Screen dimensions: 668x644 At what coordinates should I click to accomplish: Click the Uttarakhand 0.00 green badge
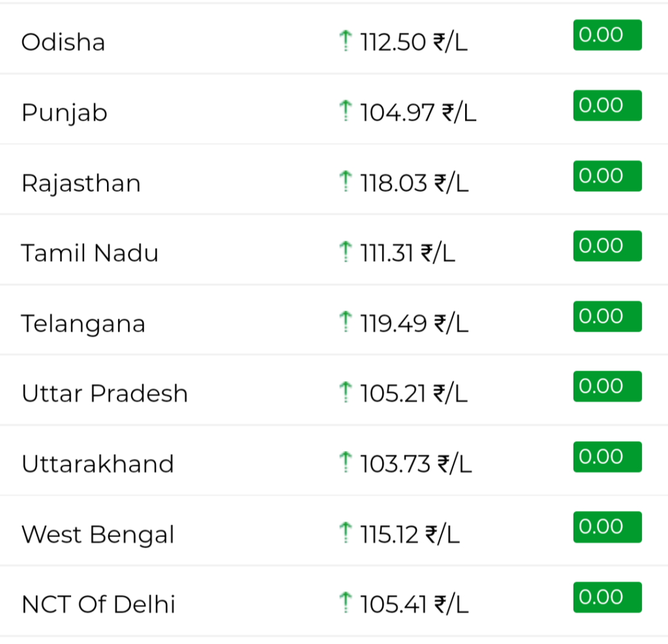point(607,457)
